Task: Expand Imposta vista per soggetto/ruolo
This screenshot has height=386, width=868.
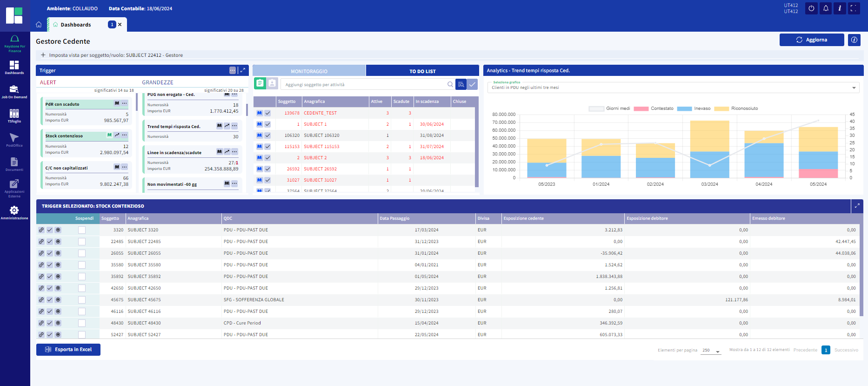Action: point(43,55)
